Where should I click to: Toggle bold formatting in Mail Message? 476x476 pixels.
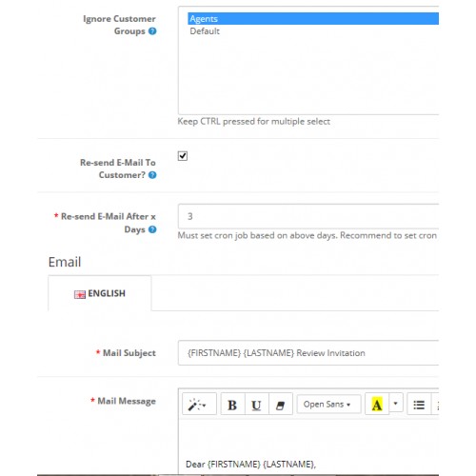[x=232, y=404]
